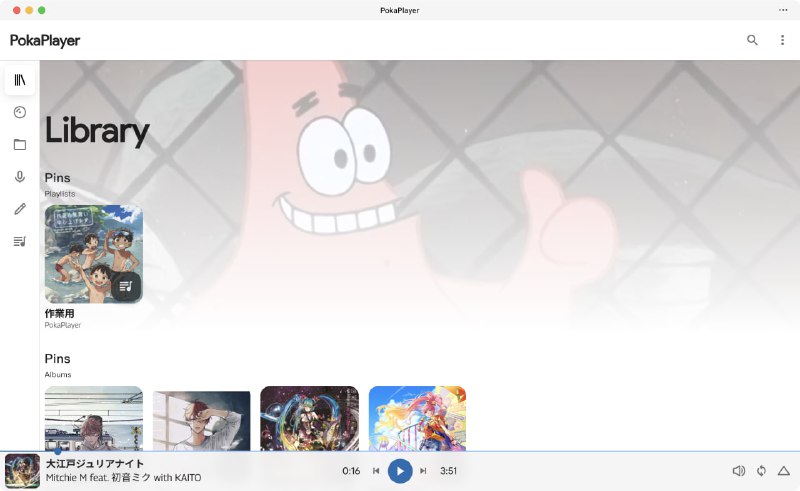Open the 作業用 pinned playlist cover
800x491 pixels.
pos(93,254)
